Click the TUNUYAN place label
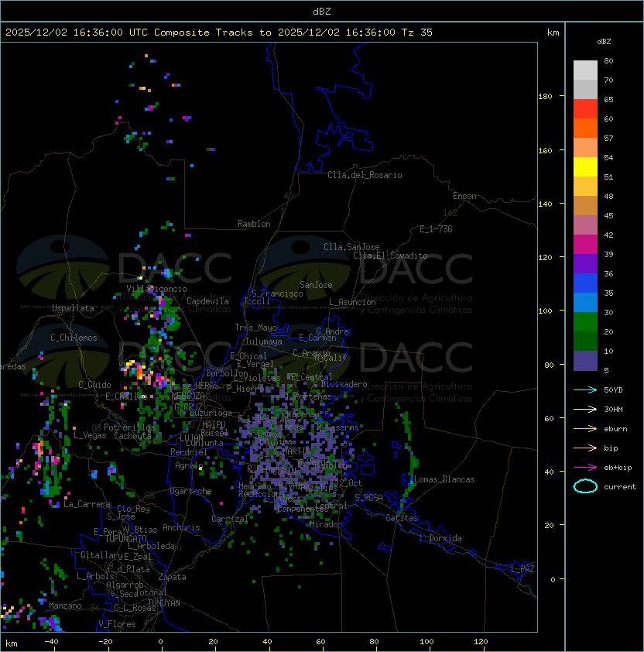 click(x=164, y=603)
